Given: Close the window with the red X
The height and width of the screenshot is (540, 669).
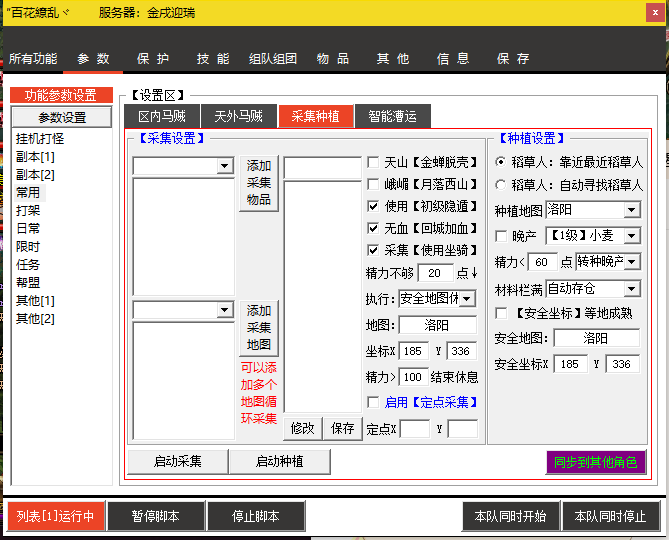Looking at the screenshot, I should coord(655,12).
